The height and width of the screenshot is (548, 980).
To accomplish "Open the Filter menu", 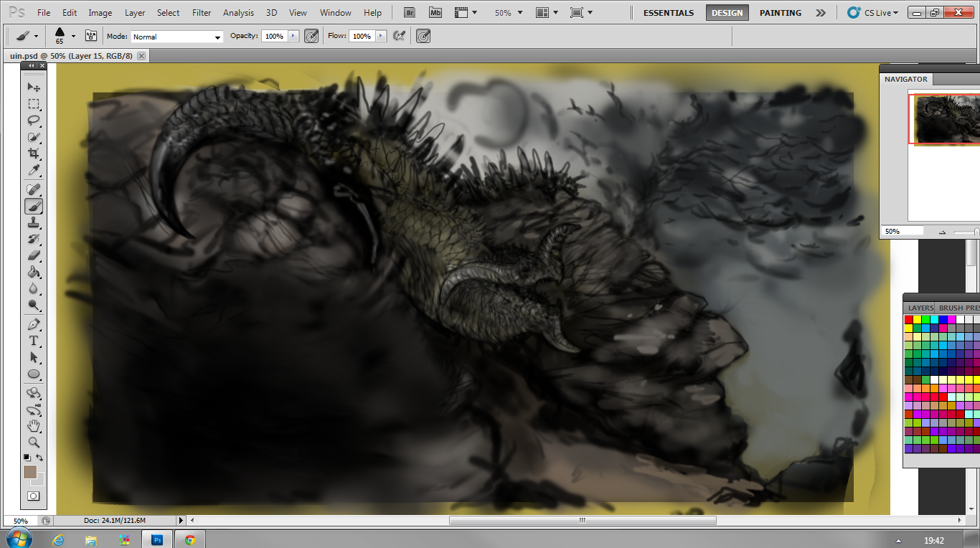I will tap(202, 13).
